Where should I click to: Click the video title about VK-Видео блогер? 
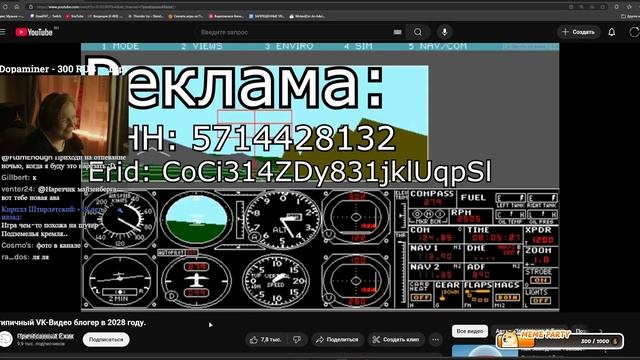[x=73, y=322]
